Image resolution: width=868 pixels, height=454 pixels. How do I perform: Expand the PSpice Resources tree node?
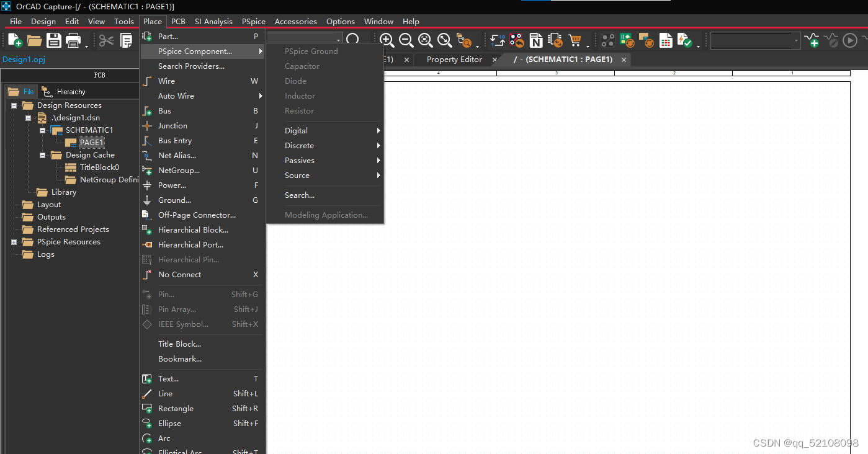[x=14, y=242]
